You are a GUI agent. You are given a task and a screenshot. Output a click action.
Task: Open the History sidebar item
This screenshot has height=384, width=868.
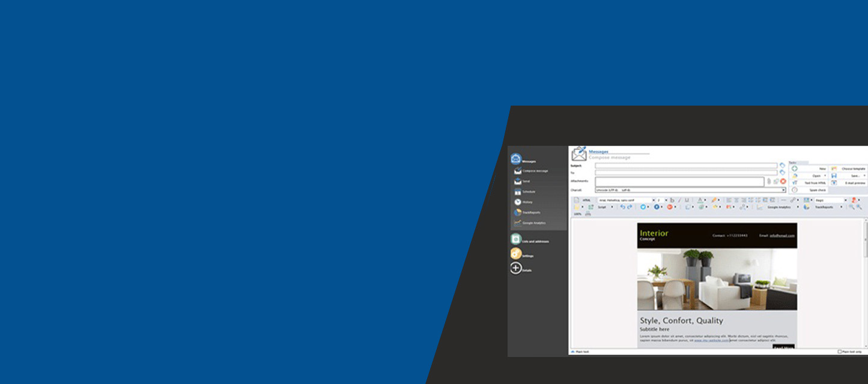pos(523,202)
